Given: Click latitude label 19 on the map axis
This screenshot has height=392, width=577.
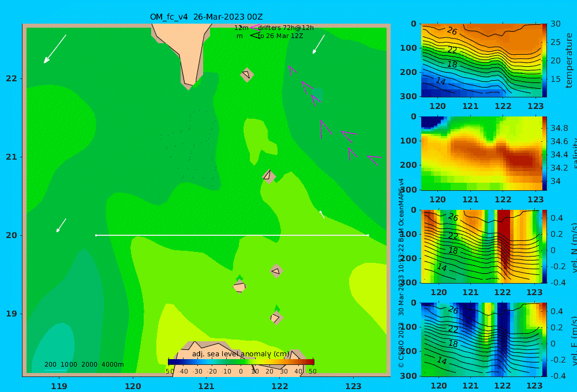Looking at the screenshot, I should pyautogui.click(x=12, y=314).
